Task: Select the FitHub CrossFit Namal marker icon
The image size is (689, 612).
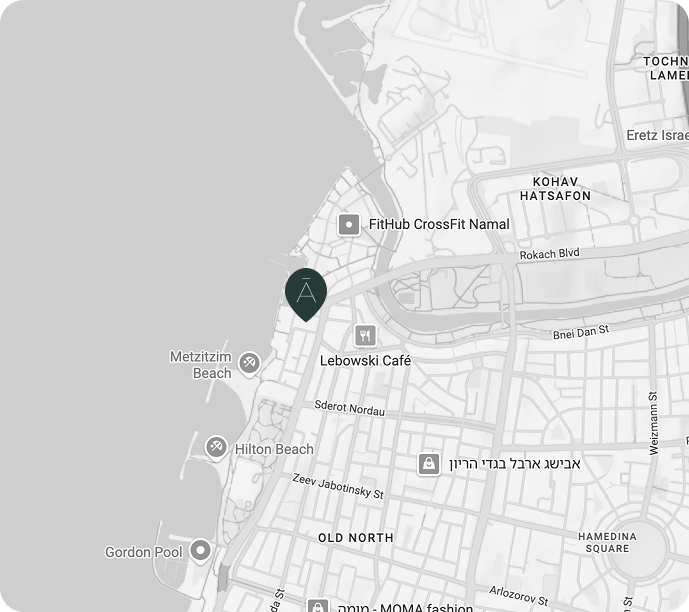Action: pyautogui.click(x=349, y=225)
